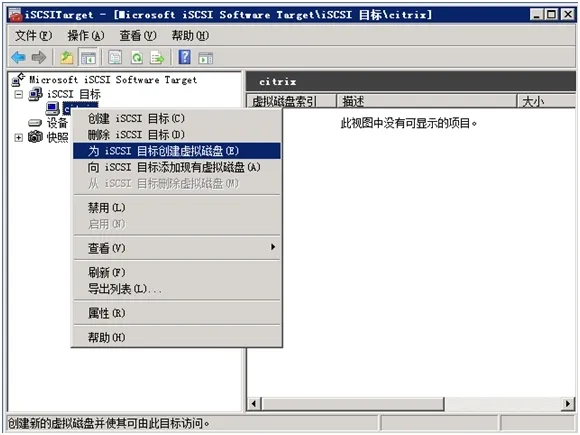Click the Export list toolbar icon
580x435 pixels.
tap(157, 57)
